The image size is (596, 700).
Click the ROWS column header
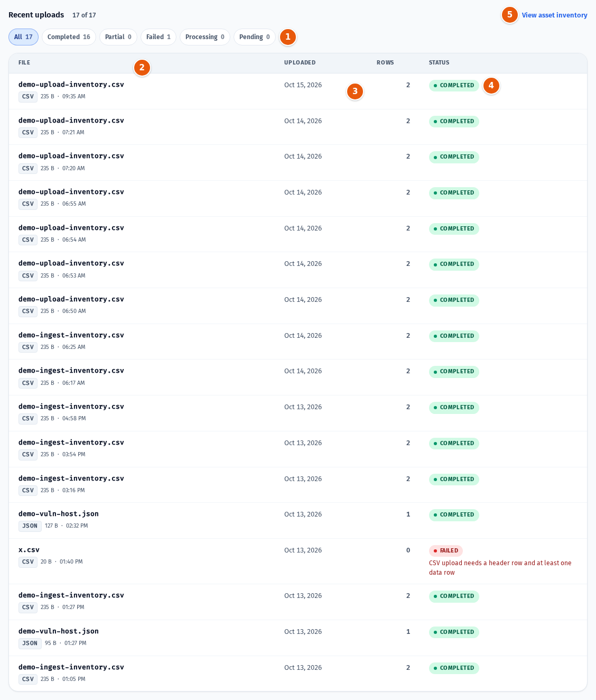385,63
